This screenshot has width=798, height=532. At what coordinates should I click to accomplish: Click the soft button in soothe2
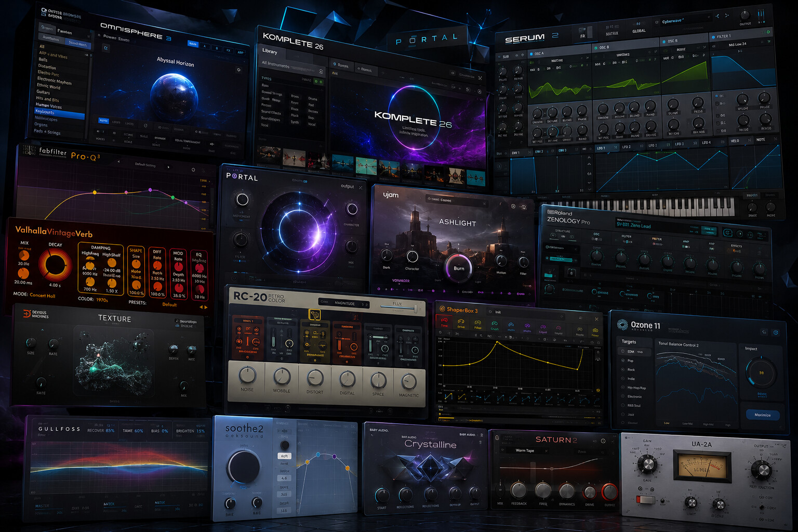(284, 456)
